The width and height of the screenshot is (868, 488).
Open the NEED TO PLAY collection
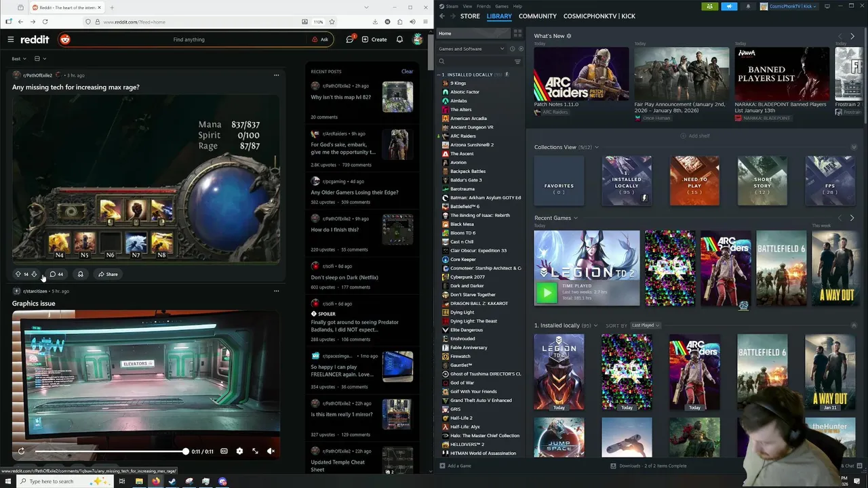(x=694, y=181)
